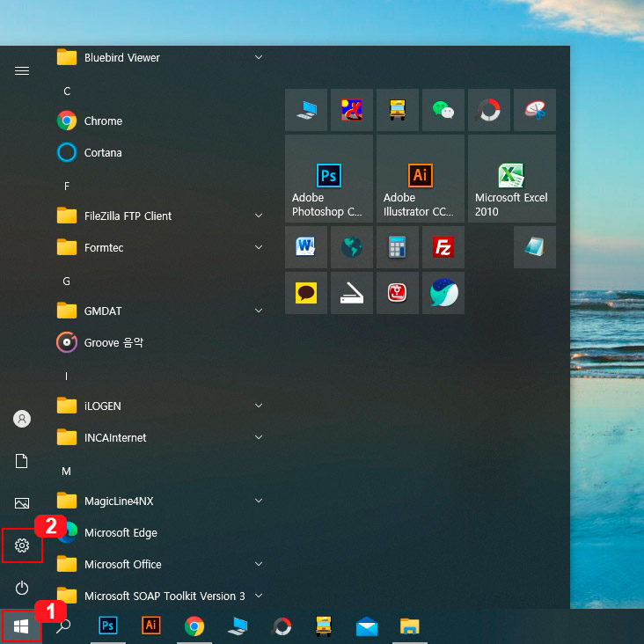This screenshot has width=644, height=644.
Task: Launch the PicPick color-wheel tile in Start
Action: [x=489, y=110]
